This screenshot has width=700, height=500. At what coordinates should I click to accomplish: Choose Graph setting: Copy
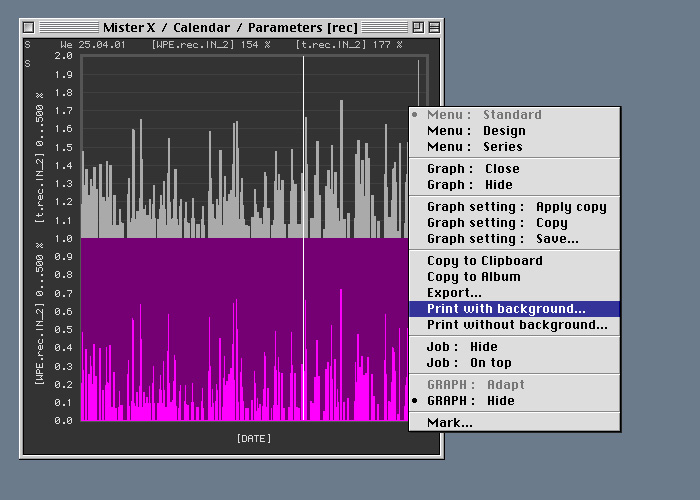514,223
